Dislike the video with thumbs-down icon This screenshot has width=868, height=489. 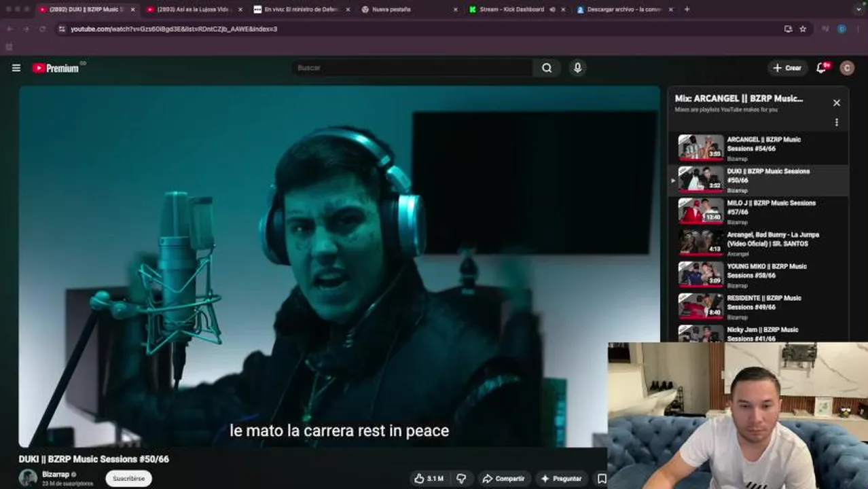pyautogui.click(x=461, y=479)
